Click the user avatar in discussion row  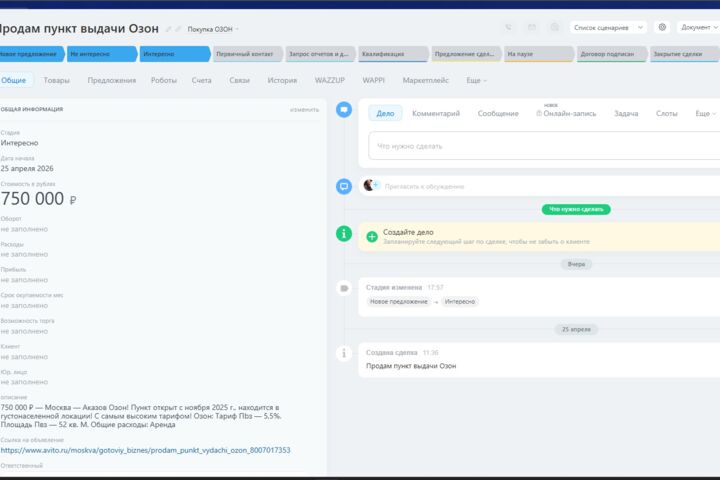tap(369, 186)
